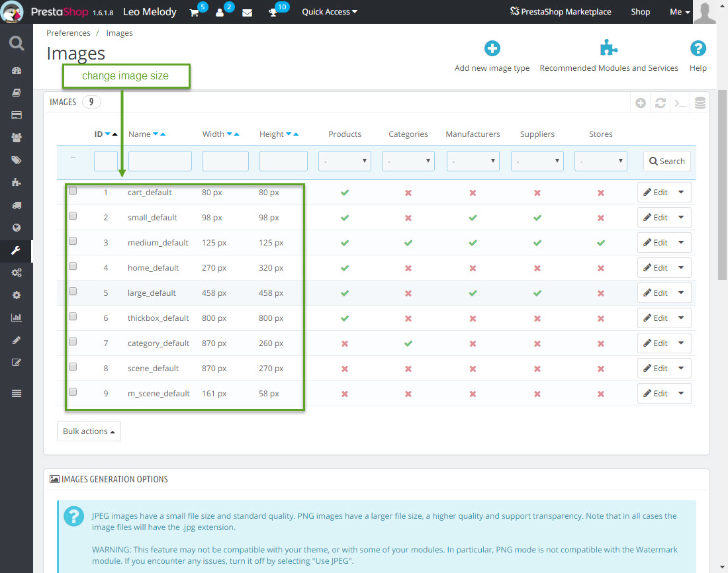Click the Leo Melody shop name
The image size is (728, 573).
[150, 12]
